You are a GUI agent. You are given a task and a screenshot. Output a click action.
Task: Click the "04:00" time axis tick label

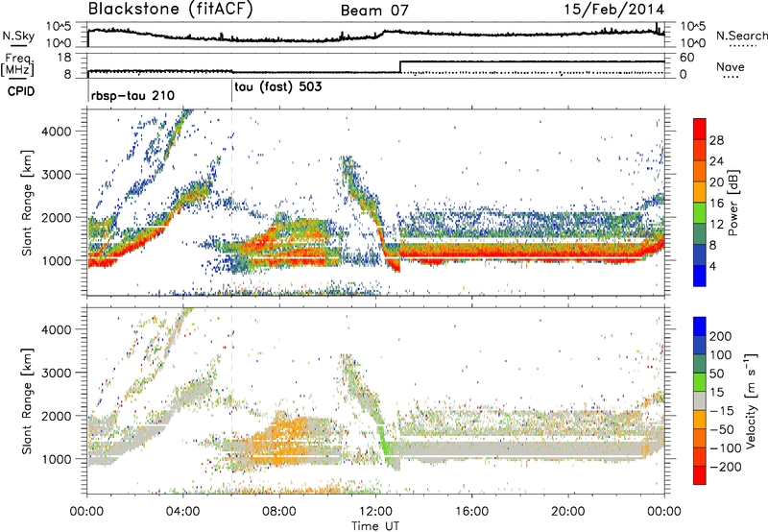coord(182,512)
